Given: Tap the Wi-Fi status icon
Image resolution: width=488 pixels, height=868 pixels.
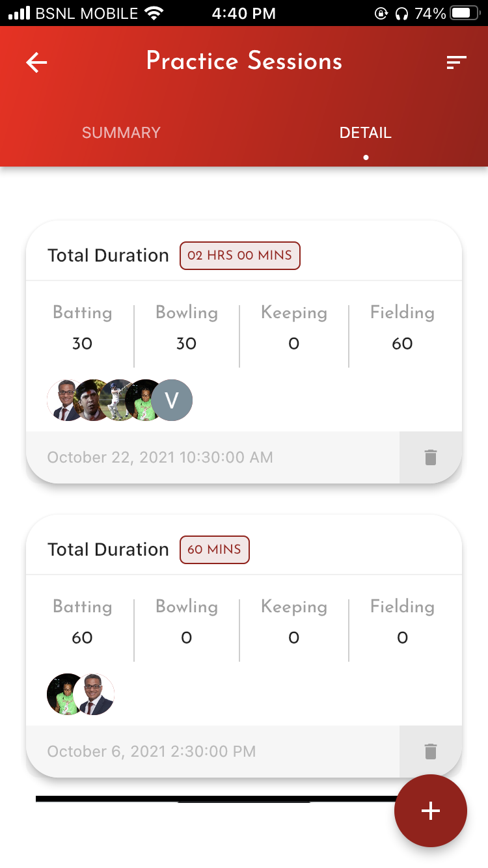Looking at the screenshot, I should click(x=154, y=13).
